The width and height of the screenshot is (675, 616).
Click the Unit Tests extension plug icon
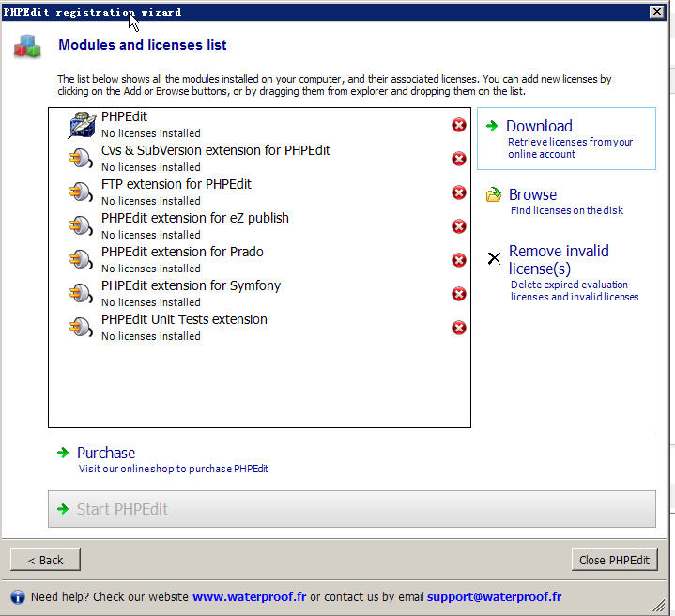pyautogui.click(x=81, y=328)
